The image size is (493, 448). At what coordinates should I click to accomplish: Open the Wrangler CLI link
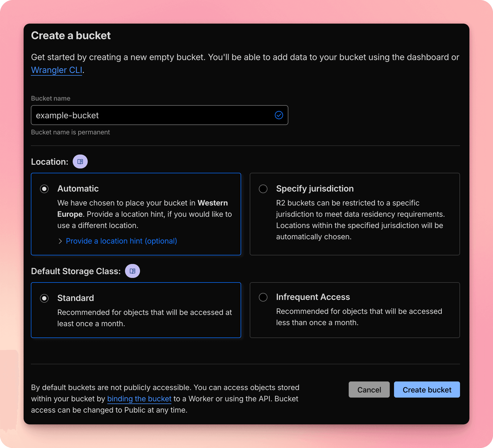[57, 70]
